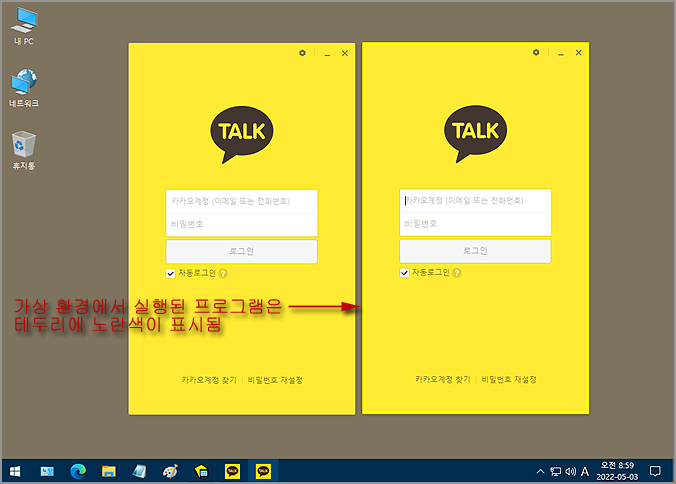Viewport: 676px width, 484px height.
Task: Open the notification center icon
Action: pyautogui.click(x=655, y=472)
